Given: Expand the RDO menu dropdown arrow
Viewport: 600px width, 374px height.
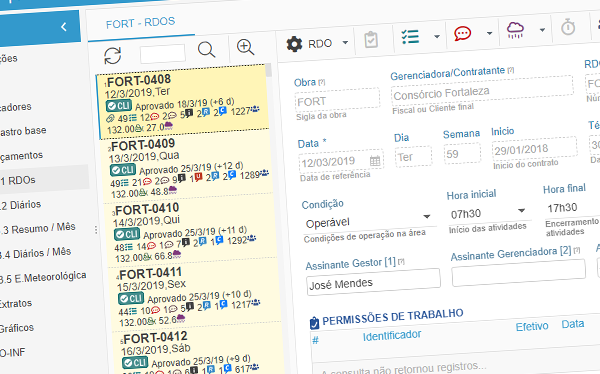Looking at the screenshot, I should point(345,42).
